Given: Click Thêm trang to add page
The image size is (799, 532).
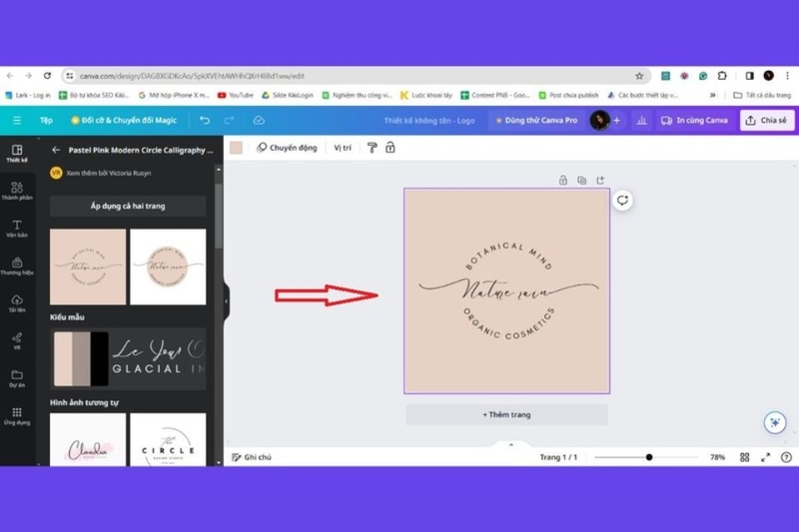Looking at the screenshot, I should [x=506, y=414].
